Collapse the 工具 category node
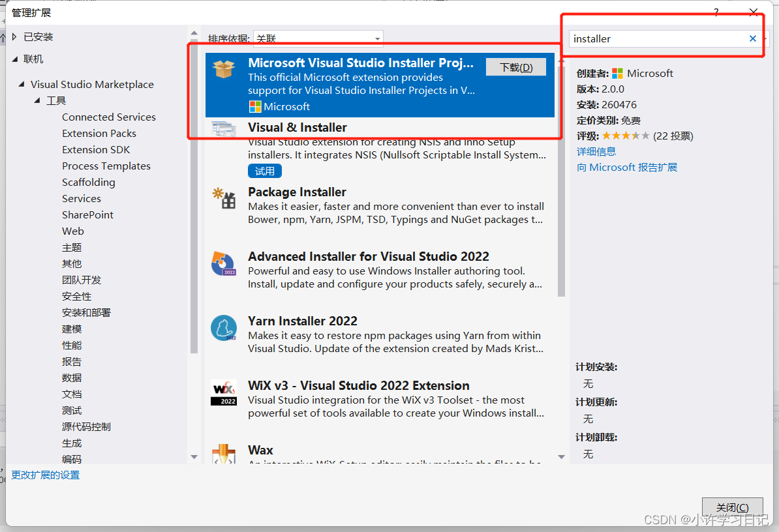 [x=37, y=100]
